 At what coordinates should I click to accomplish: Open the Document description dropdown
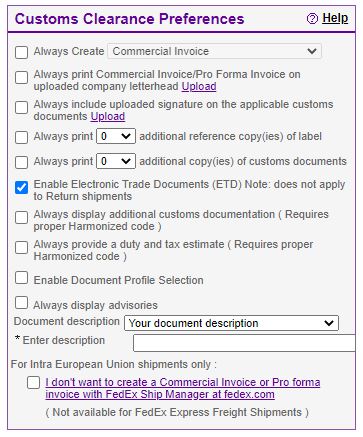click(231, 323)
